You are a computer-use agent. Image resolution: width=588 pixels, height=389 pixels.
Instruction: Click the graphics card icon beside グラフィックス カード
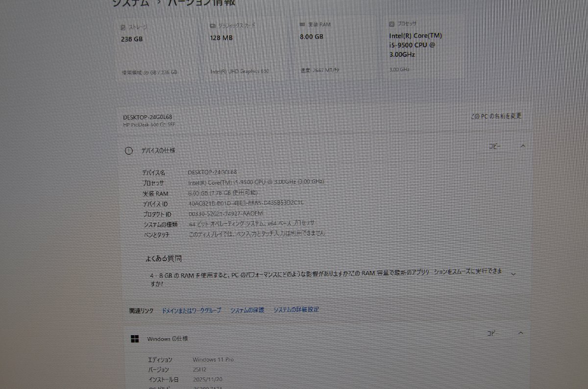point(213,25)
